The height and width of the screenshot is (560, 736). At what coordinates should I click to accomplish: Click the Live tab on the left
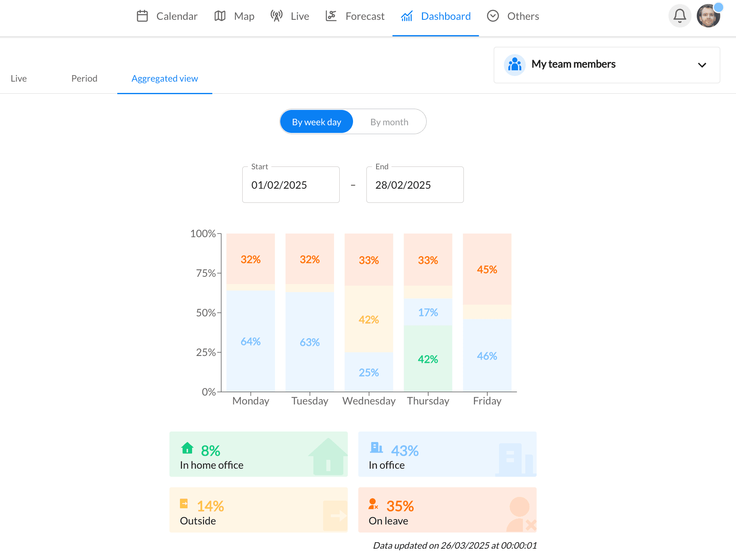19,78
